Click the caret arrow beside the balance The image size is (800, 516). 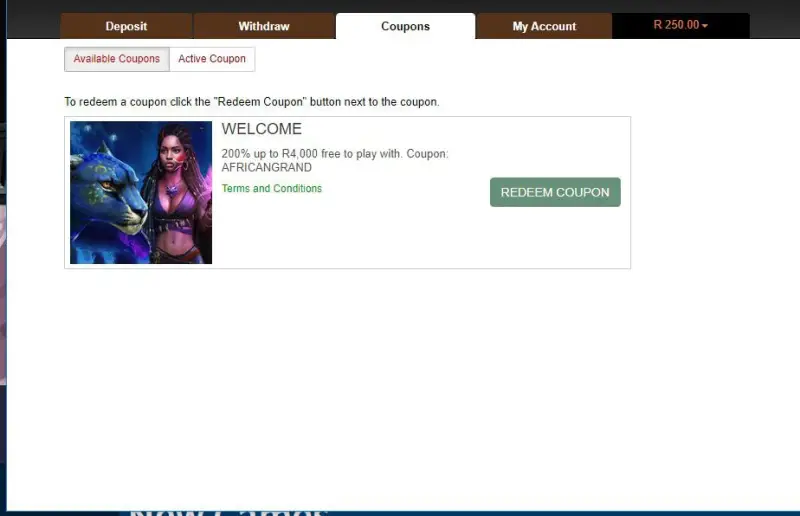(x=705, y=26)
